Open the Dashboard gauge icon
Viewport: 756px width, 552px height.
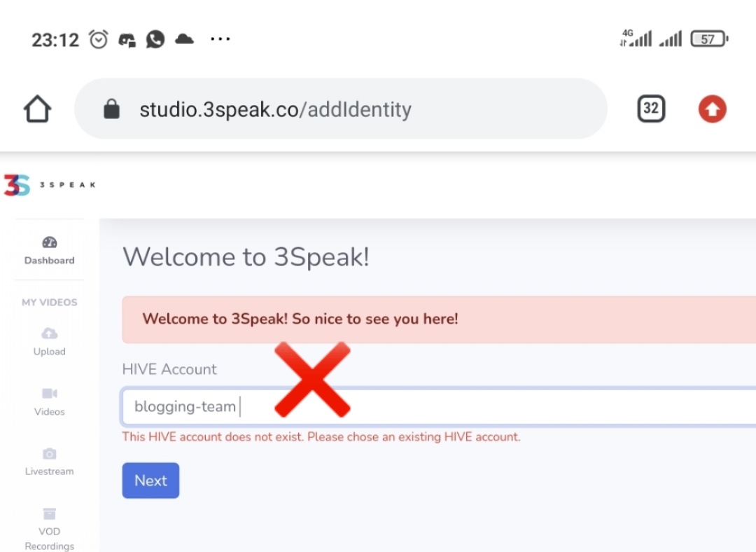(49, 242)
